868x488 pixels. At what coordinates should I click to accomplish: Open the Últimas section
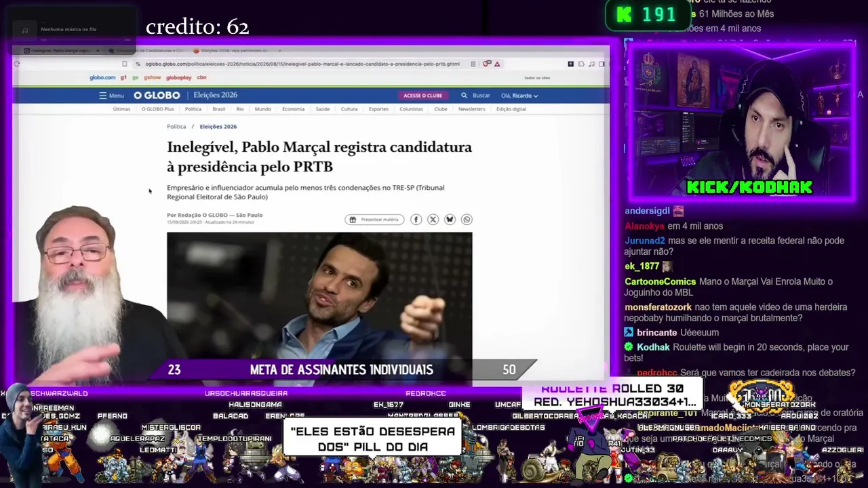click(121, 109)
